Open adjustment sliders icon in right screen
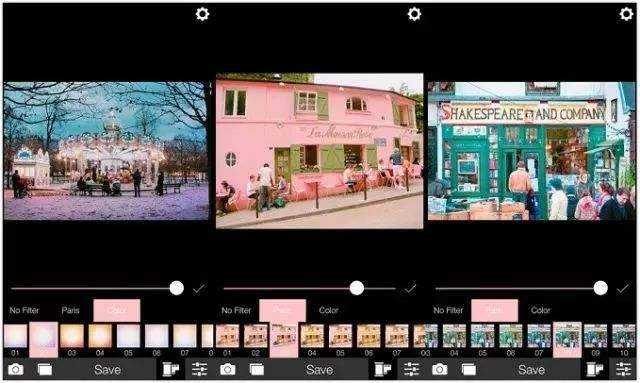The width and height of the screenshot is (640, 383). pyautogui.click(x=623, y=369)
